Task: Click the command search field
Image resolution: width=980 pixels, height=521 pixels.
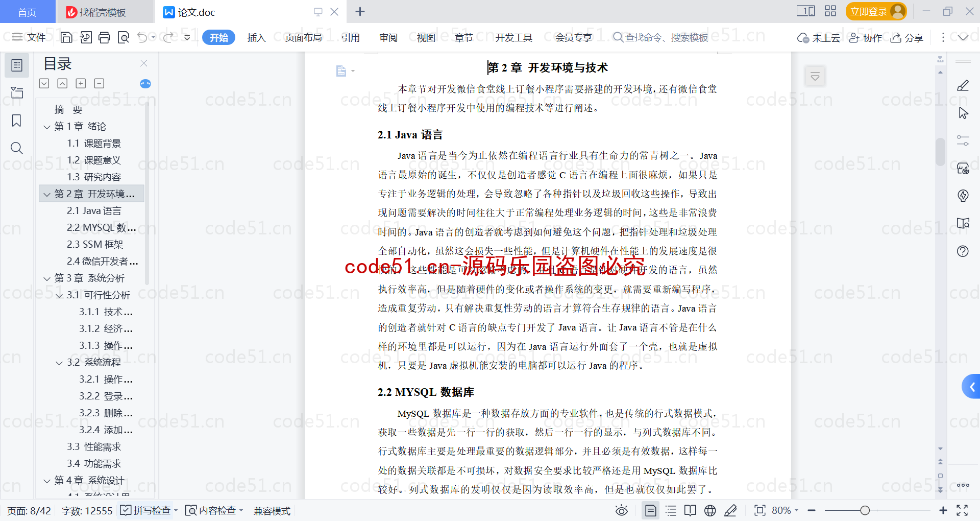Action: tap(660, 37)
